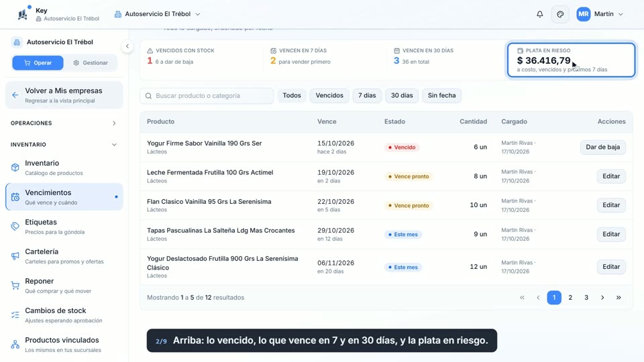Click the building icon in the top company selector
Screen dimensions: 644x362
[x=118, y=14]
